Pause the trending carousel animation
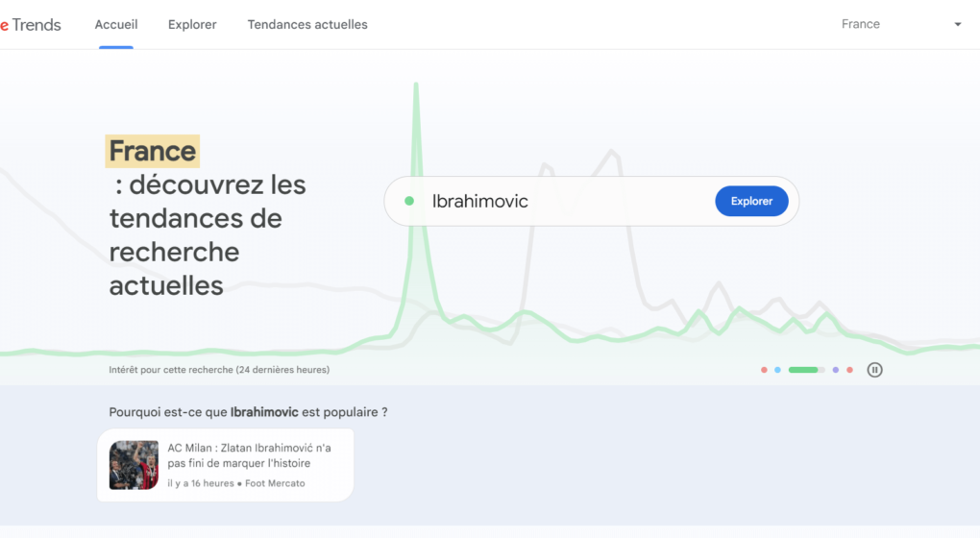 [x=874, y=370]
